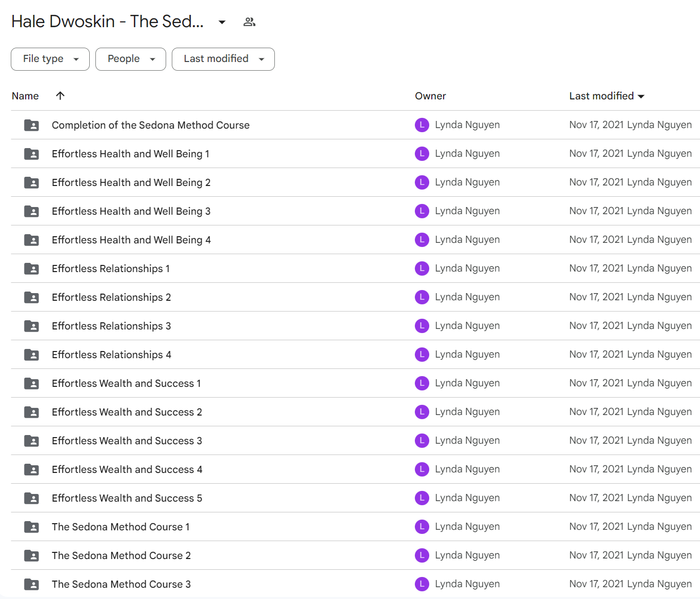This screenshot has width=700, height=599.
Task: Select Effortless Wealth and Success 1 name
Action: click(x=126, y=383)
